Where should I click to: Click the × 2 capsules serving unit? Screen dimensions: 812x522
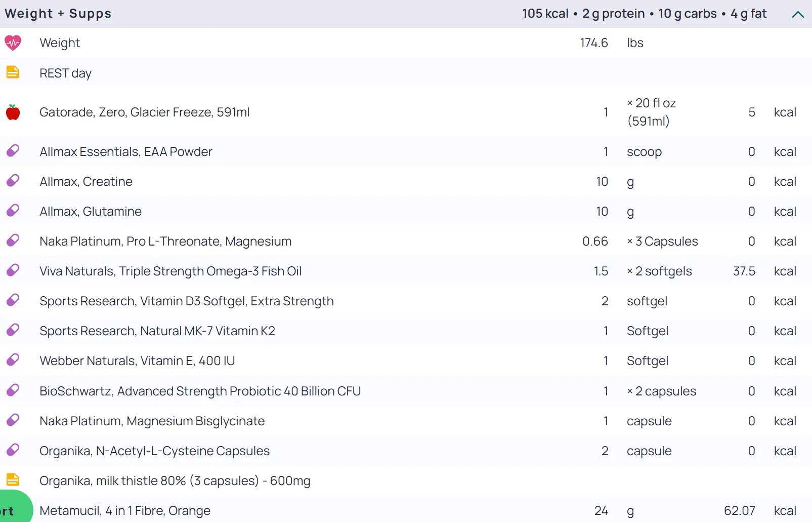(662, 391)
